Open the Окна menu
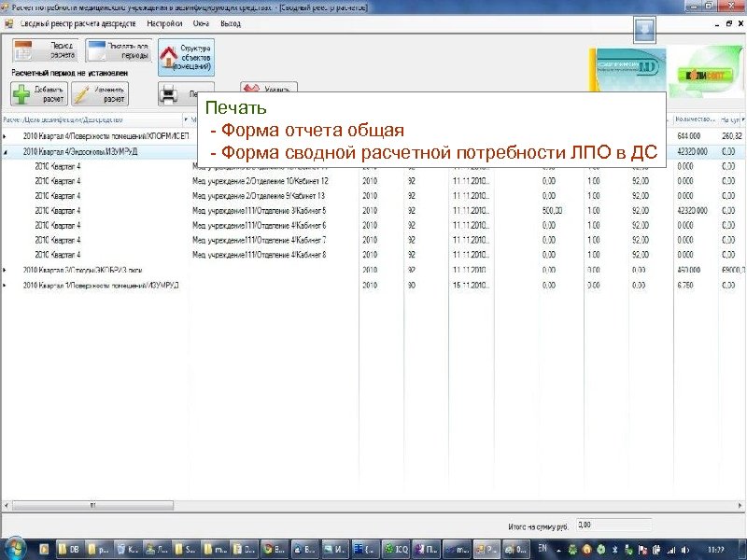The height and width of the screenshot is (560, 747). point(201,23)
